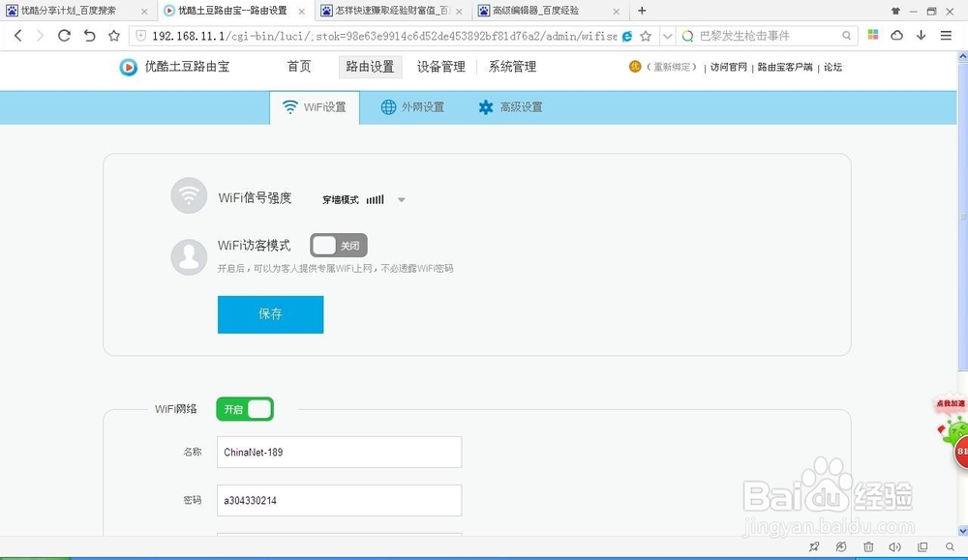Switch to the 怎样快速赚取经验财富值 tab

pos(393,11)
